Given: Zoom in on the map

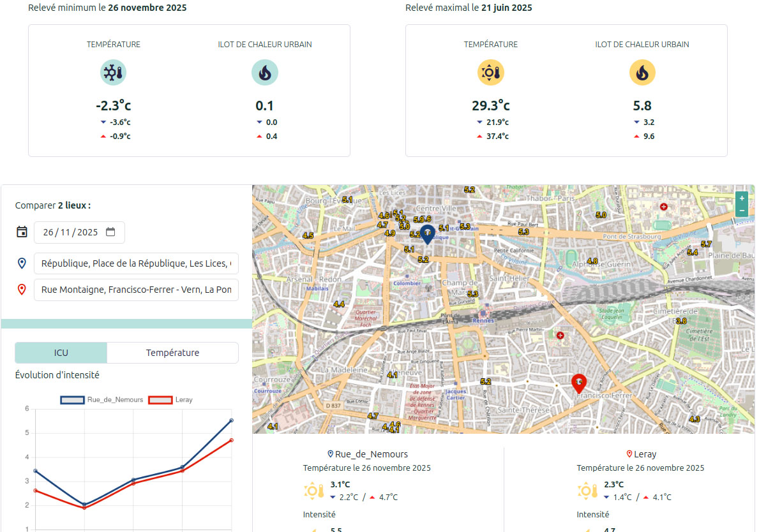Looking at the screenshot, I should click(741, 198).
